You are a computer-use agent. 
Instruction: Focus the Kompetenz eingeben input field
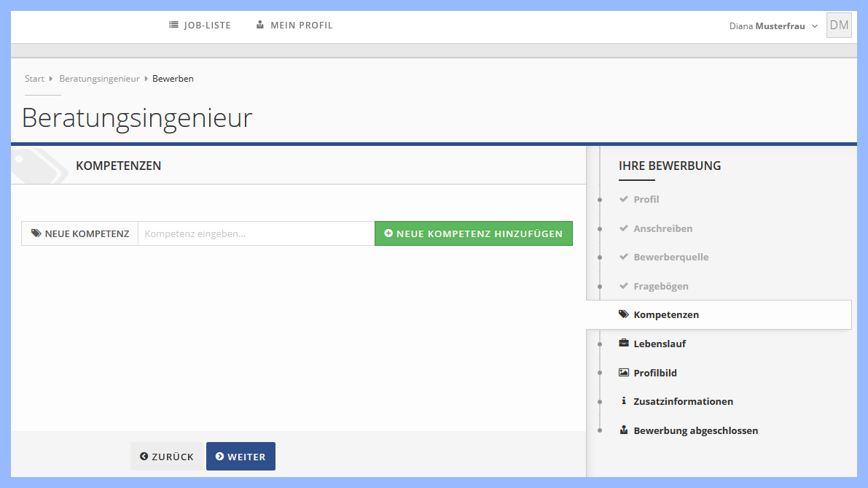click(256, 234)
